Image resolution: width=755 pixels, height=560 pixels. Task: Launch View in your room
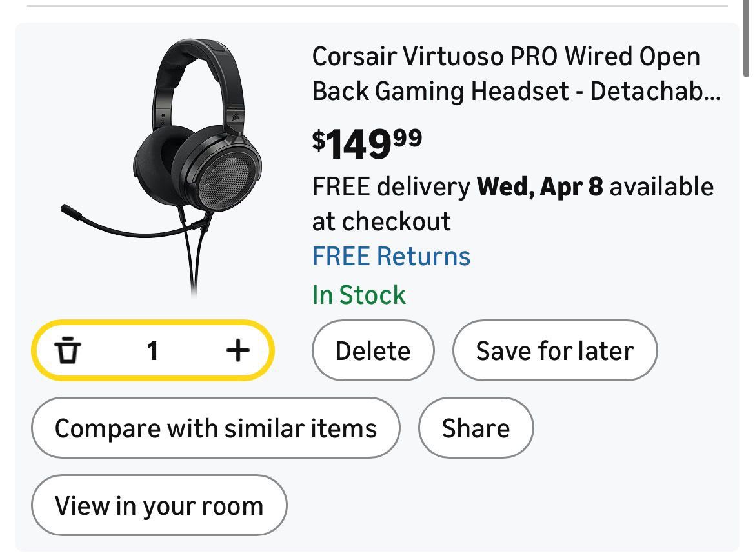[159, 506]
